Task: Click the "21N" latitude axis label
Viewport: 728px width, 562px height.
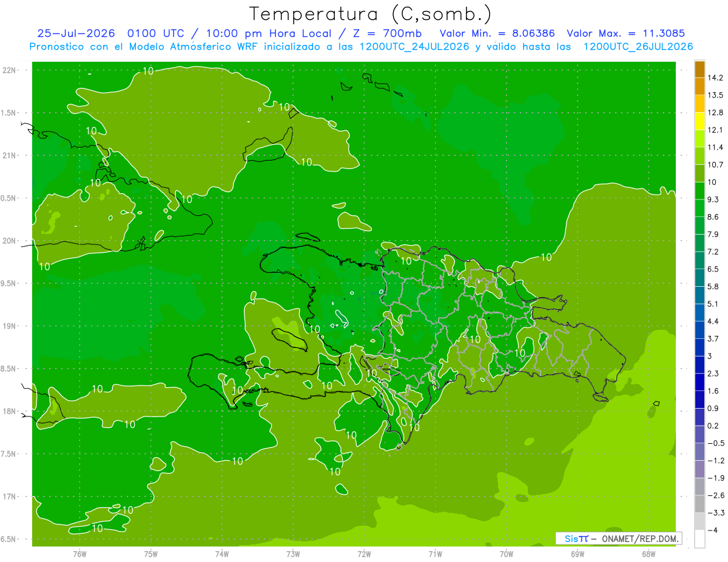Action: coord(10,156)
